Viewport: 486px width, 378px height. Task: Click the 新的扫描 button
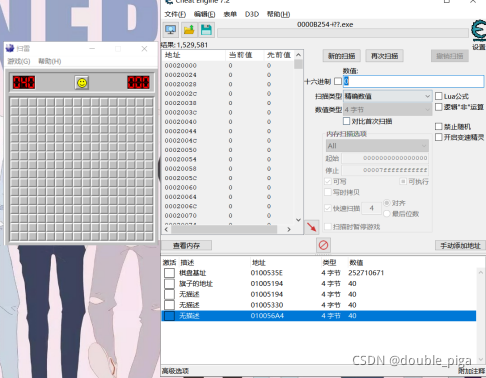342,56
